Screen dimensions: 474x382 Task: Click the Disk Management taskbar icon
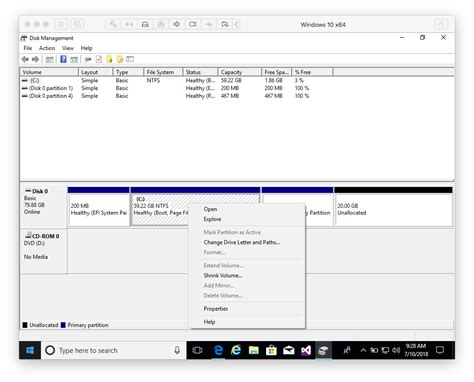click(x=323, y=350)
